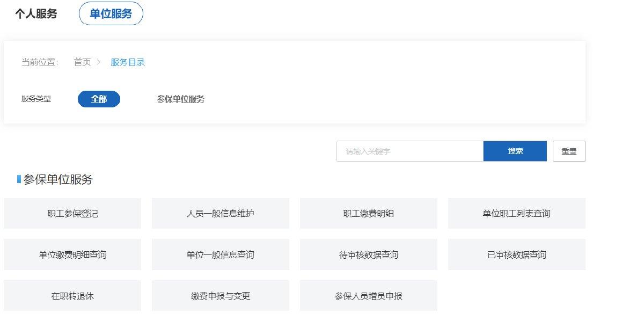Open 参保人员增员申报 service
Viewport: 644px width, 335px height.
click(x=369, y=296)
